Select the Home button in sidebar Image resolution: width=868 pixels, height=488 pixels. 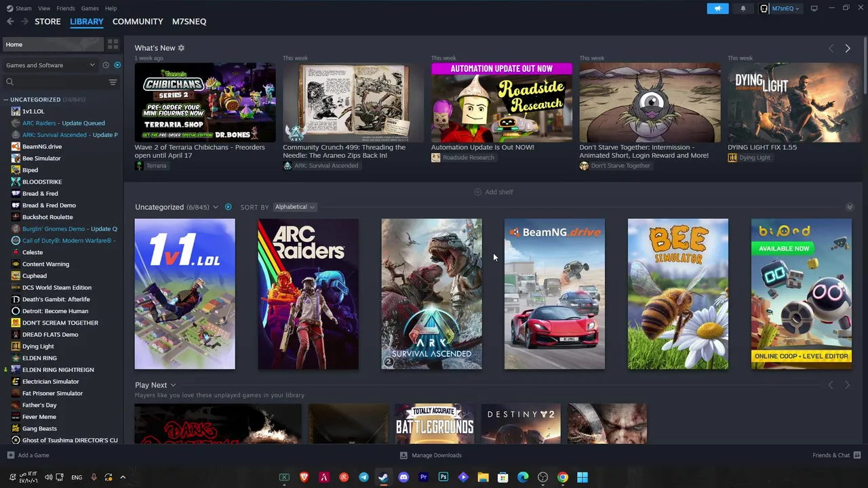[x=52, y=44]
